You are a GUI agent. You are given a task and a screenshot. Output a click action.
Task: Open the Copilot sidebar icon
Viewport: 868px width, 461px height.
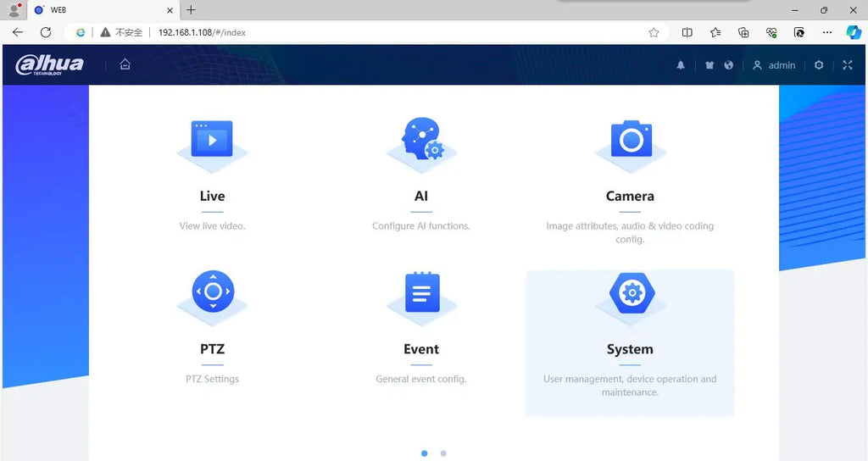coord(854,33)
